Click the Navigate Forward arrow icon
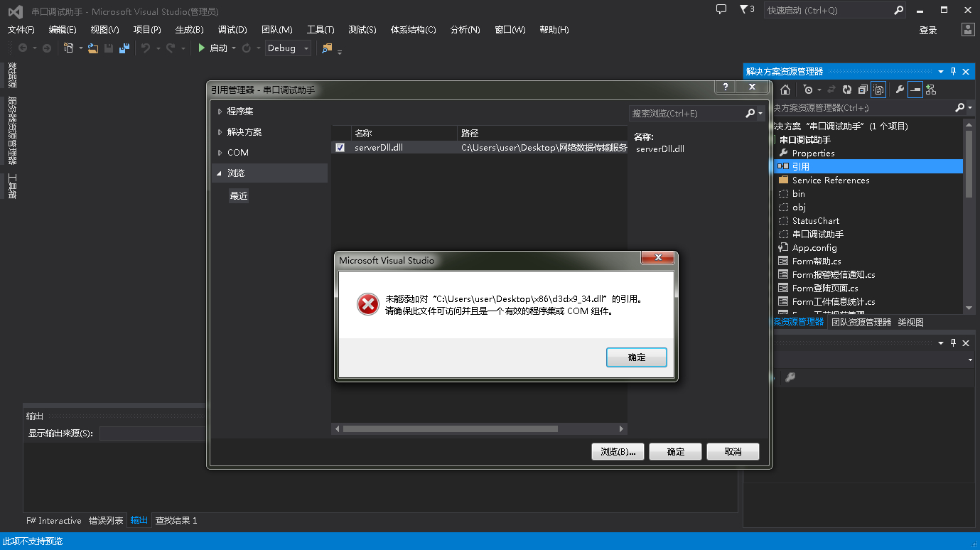The image size is (980, 550). click(x=47, y=48)
